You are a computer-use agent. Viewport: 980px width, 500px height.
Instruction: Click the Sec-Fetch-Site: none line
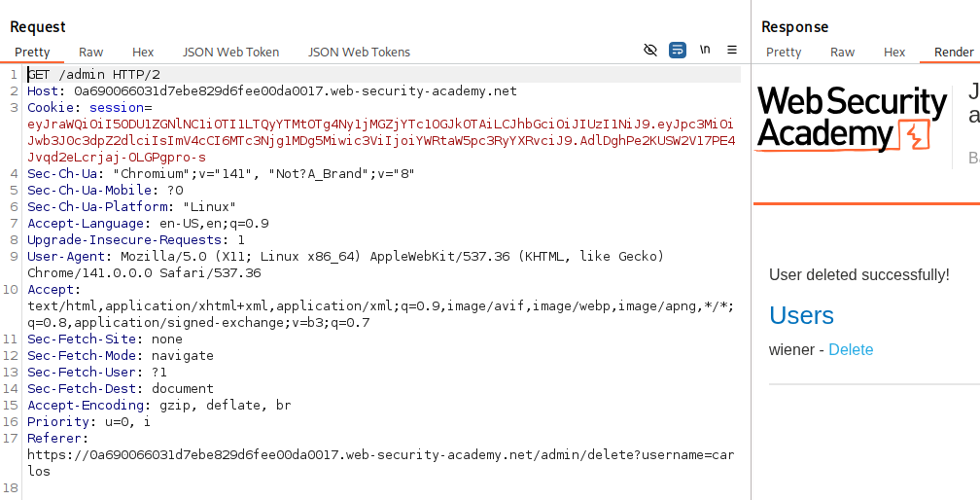[x=105, y=339]
